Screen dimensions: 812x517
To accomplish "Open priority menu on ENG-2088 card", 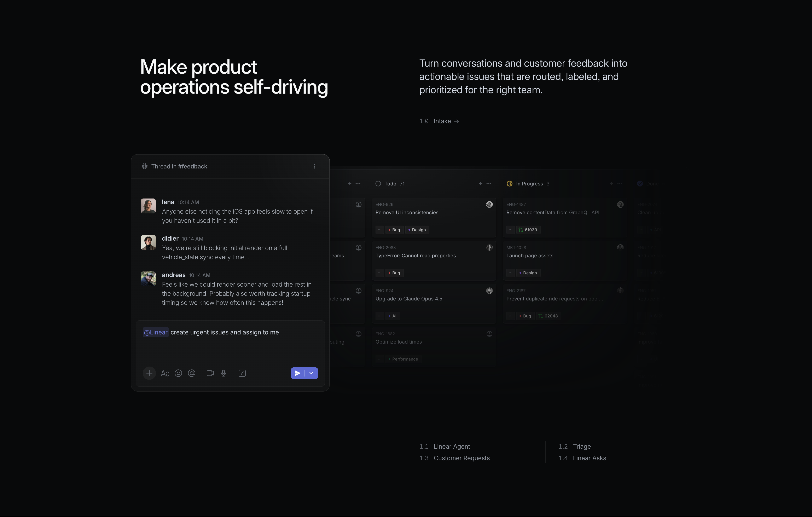I will coord(380,273).
